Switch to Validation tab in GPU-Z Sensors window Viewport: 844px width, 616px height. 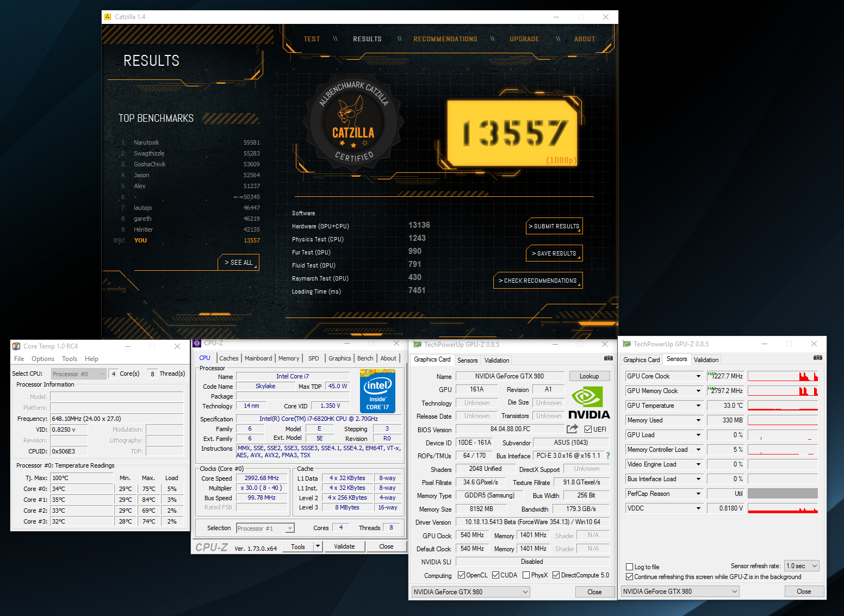[x=706, y=360]
